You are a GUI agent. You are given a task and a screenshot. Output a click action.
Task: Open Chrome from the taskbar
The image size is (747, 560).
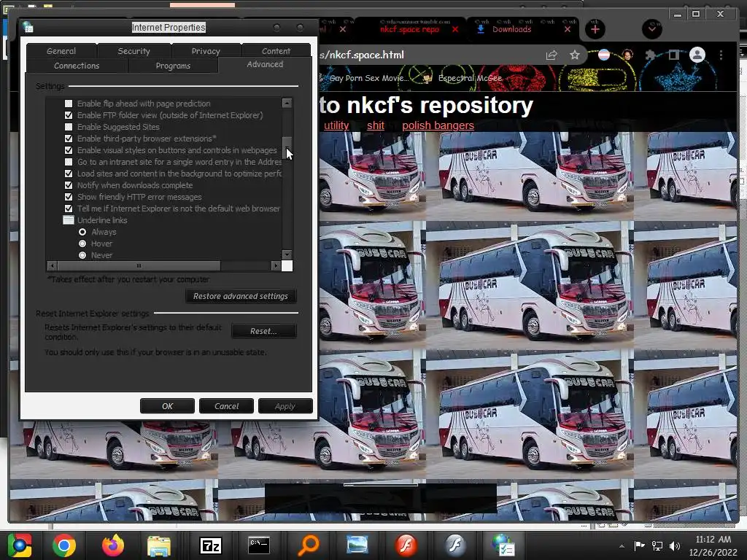pos(64,545)
